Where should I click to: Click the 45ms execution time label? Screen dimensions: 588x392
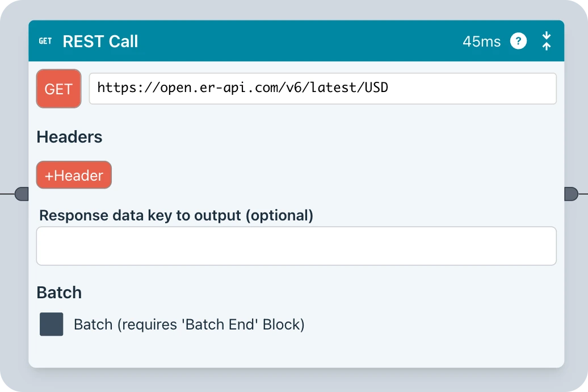pyautogui.click(x=481, y=41)
